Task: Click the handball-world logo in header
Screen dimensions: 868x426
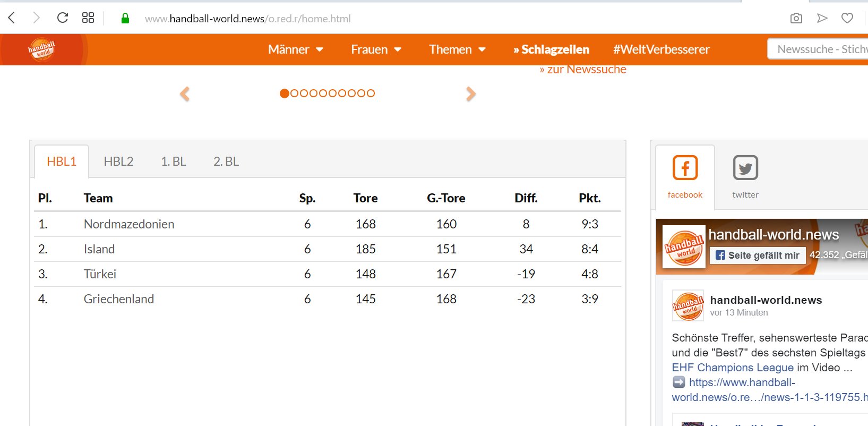Action: [x=42, y=50]
